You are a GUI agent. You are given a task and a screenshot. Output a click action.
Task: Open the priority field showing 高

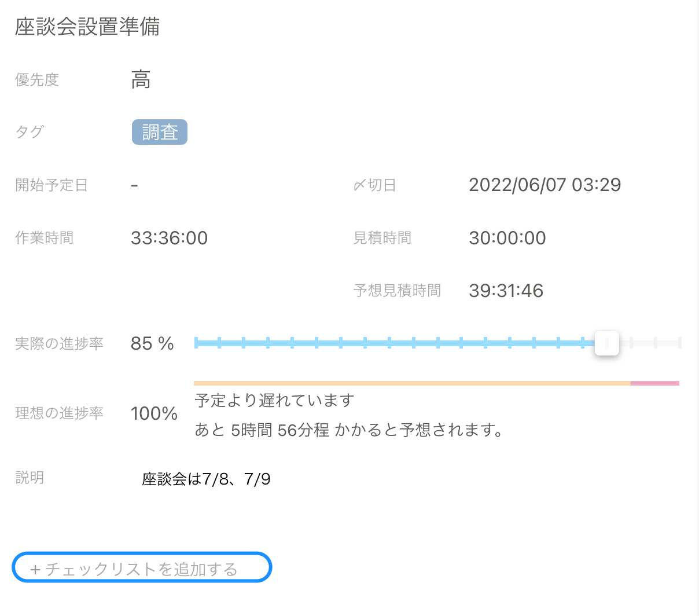141,79
